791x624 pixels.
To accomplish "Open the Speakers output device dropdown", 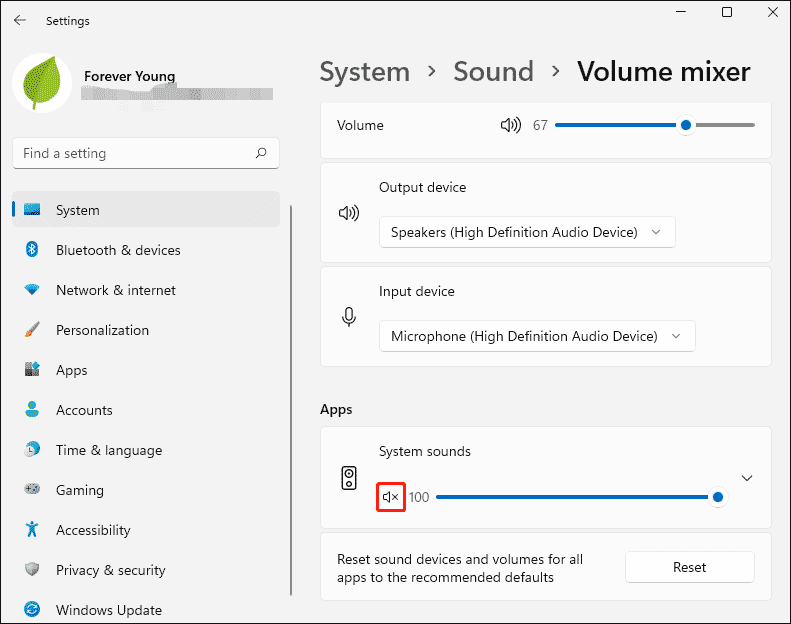I will 527,232.
